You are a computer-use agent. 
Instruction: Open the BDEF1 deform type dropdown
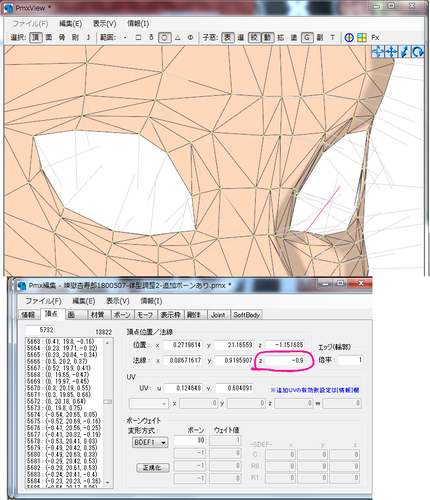(x=150, y=442)
